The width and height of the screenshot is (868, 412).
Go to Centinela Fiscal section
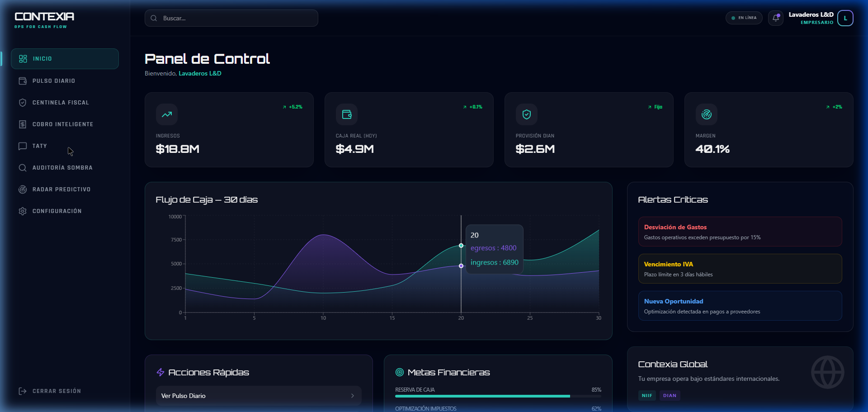point(60,103)
